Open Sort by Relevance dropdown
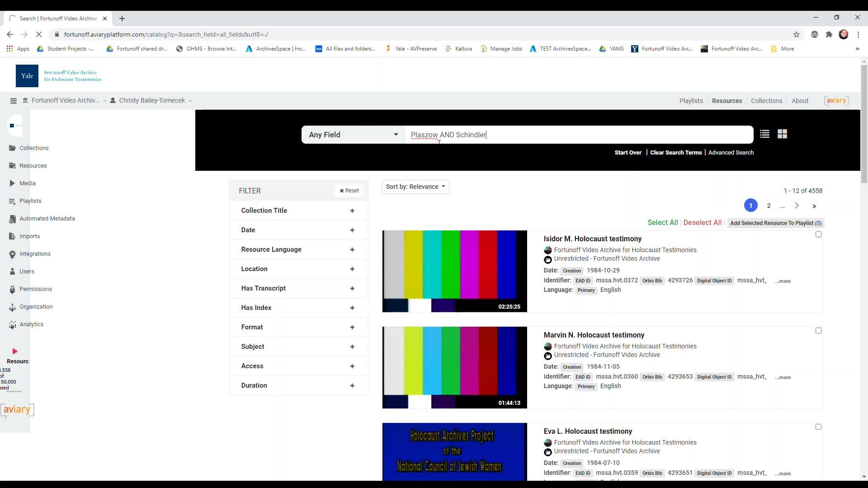 415,187
